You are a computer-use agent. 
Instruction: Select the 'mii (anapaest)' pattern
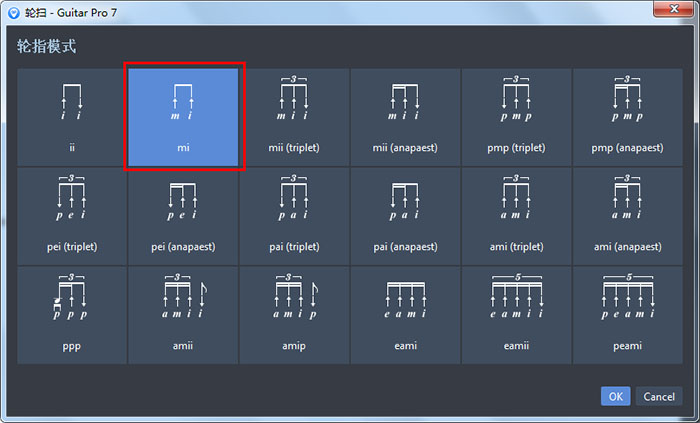(405, 117)
